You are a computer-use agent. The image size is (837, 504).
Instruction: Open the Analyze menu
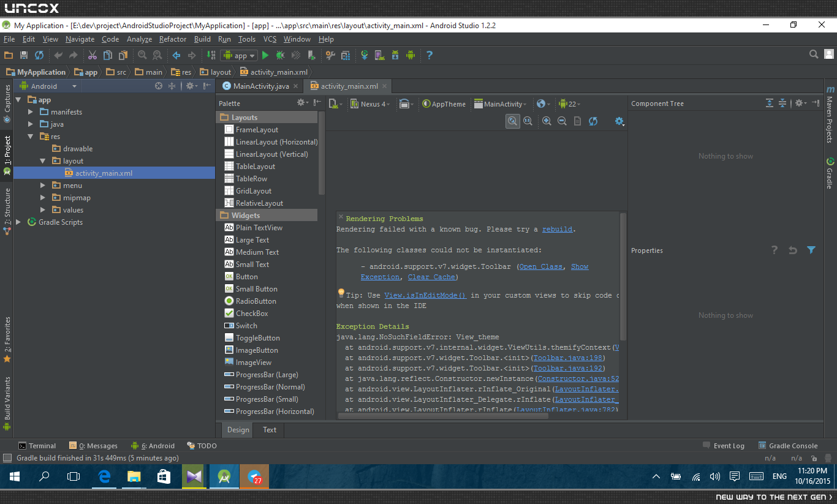tap(139, 39)
